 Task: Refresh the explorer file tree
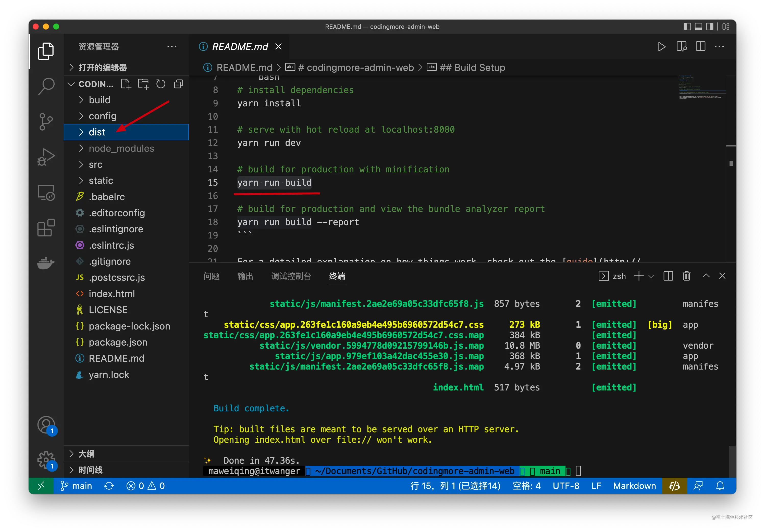coord(161,84)
